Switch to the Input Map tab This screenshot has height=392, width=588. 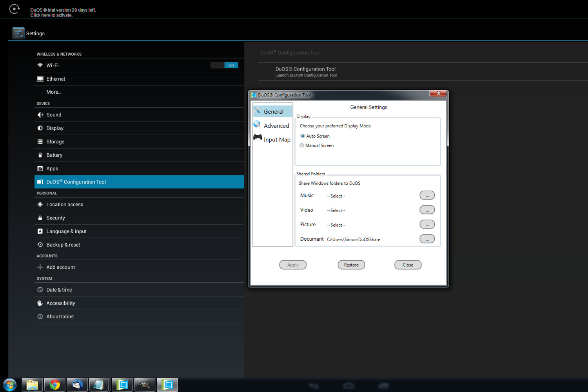coord(273,140)
